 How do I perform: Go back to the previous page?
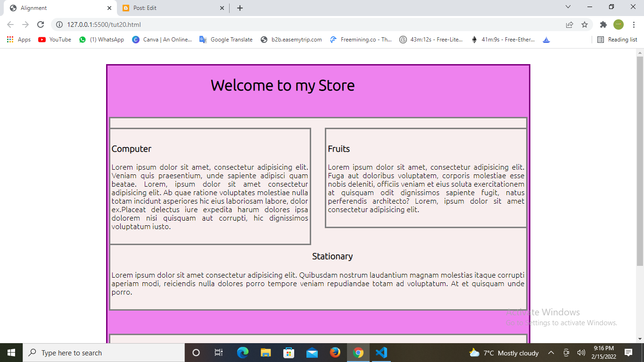(10, 25)
